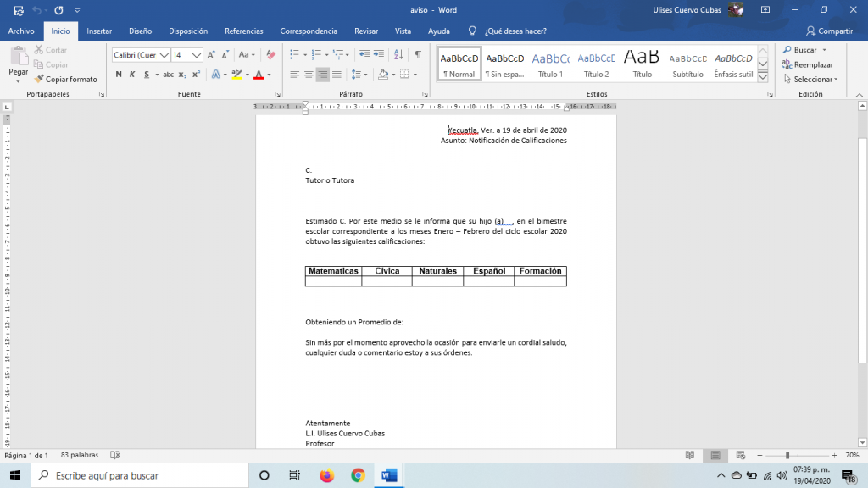
Task: Toggle justify text alignment
Action: pos(338,75)
